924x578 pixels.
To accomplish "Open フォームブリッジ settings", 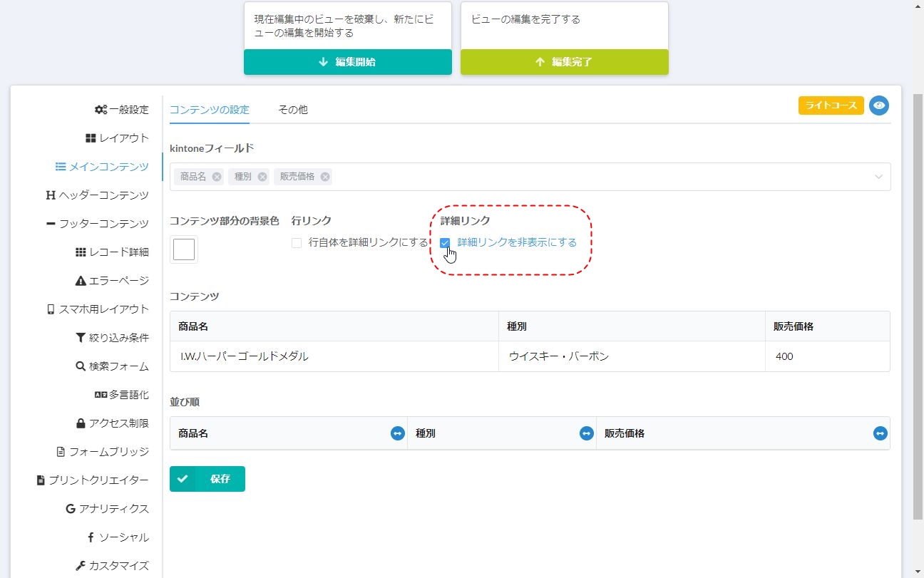I will pos(103,452).
